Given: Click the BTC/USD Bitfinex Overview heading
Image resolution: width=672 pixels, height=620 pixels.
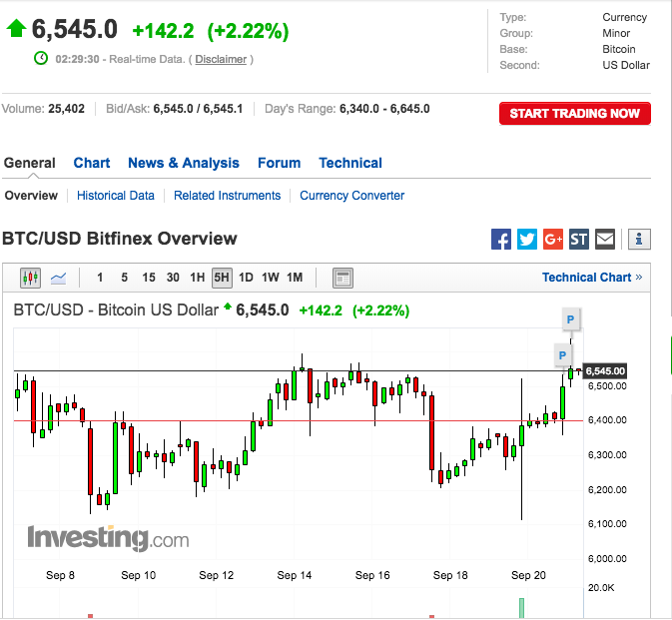Looking at the screenshot, I should pyautogui.click(x=120, y=239).
